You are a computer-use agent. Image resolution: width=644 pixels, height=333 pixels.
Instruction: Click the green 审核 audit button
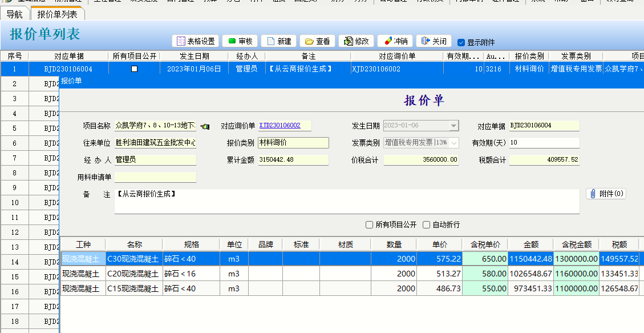coord(240,41)
